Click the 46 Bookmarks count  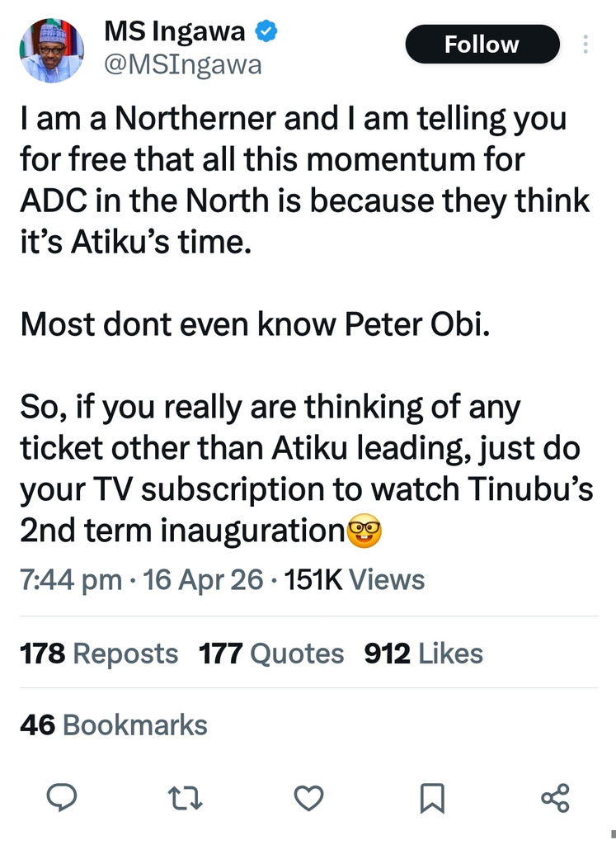pos(113,725)
